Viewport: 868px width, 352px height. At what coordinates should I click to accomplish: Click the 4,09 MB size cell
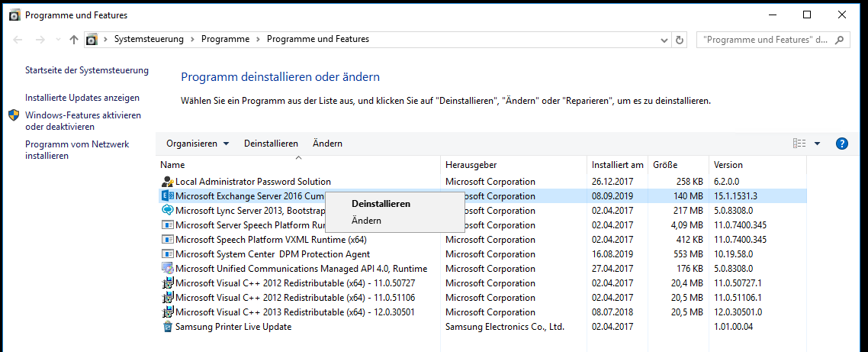(x=686, y=225)
